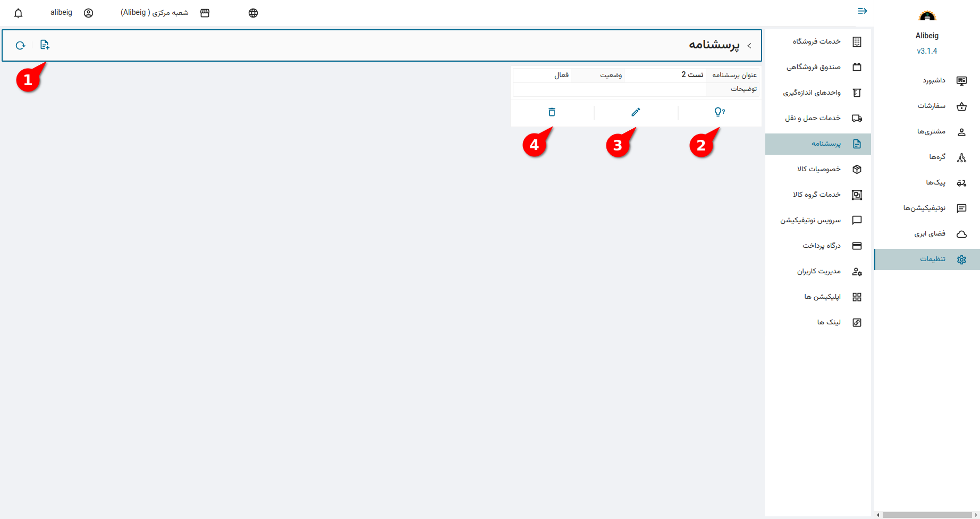The image size is (980, 519).
Task: Refresh the questionnaire list
Action: 20,45
